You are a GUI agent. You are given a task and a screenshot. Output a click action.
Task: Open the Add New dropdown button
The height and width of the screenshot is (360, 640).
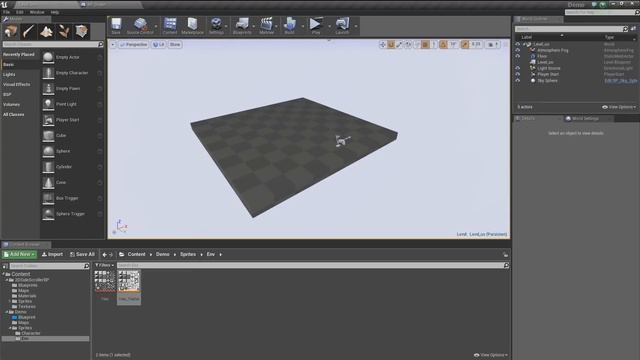[x=20, y=254]
